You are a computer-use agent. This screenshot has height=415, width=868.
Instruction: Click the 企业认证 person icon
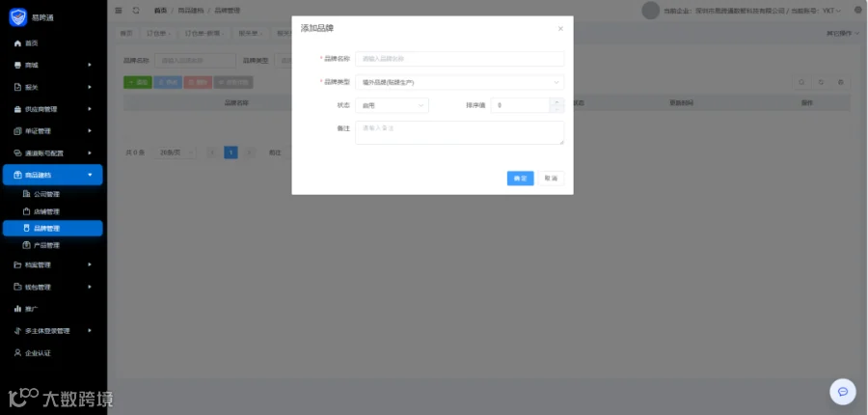17,353
